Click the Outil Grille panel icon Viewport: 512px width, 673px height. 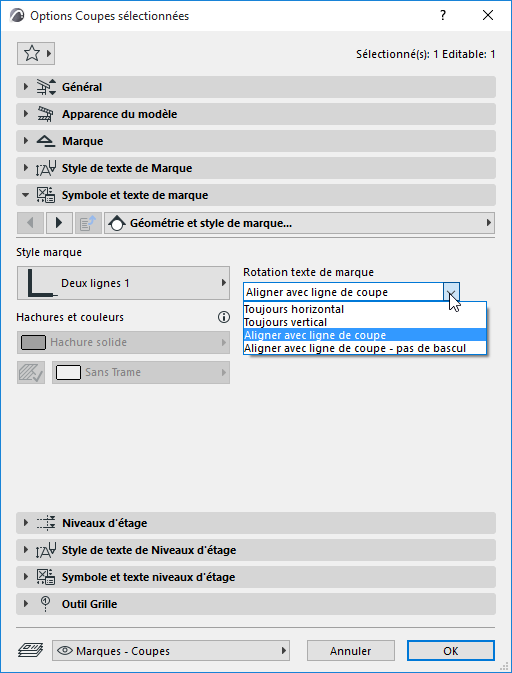click(x=45, y=603)
